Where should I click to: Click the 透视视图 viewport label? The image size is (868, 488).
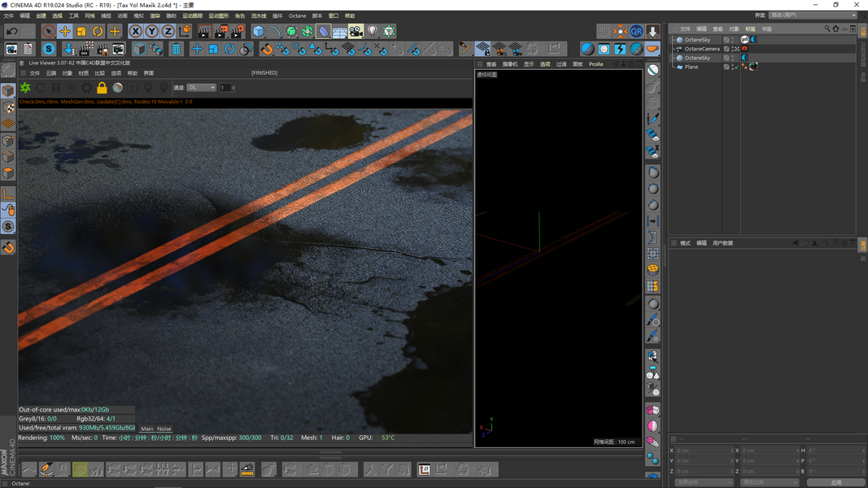487,75
